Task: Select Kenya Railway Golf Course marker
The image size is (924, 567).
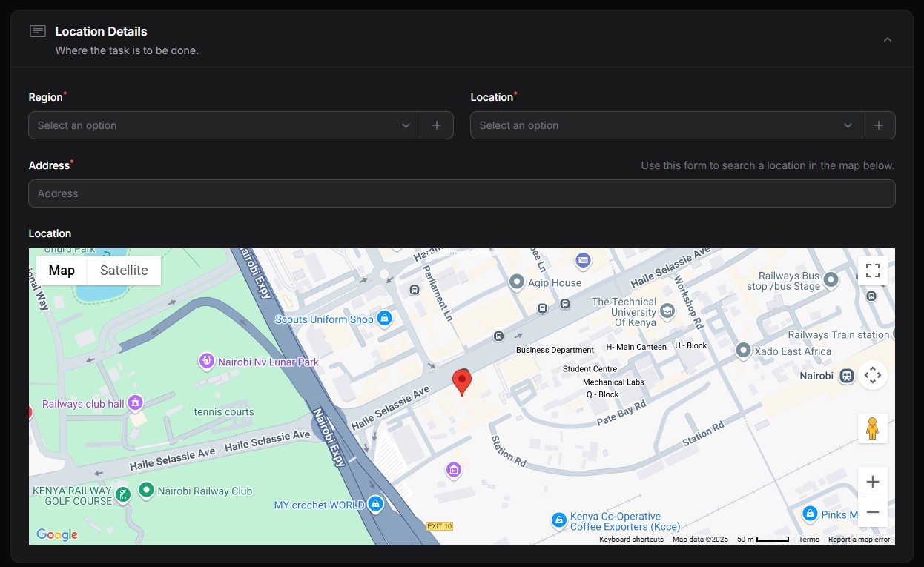Action: [123, 494]
